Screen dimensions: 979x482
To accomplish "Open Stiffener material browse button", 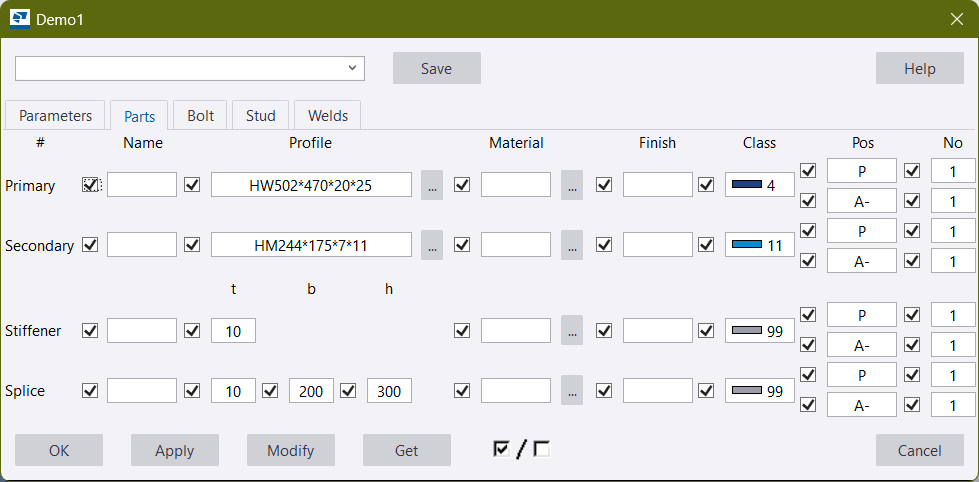I will tap(572, 330).
